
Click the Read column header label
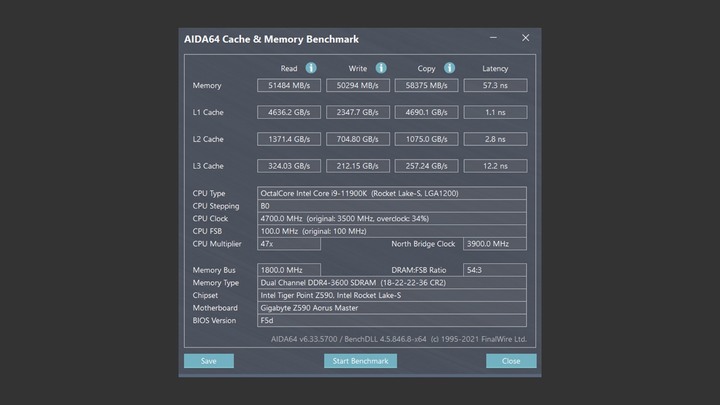[289, 68]
